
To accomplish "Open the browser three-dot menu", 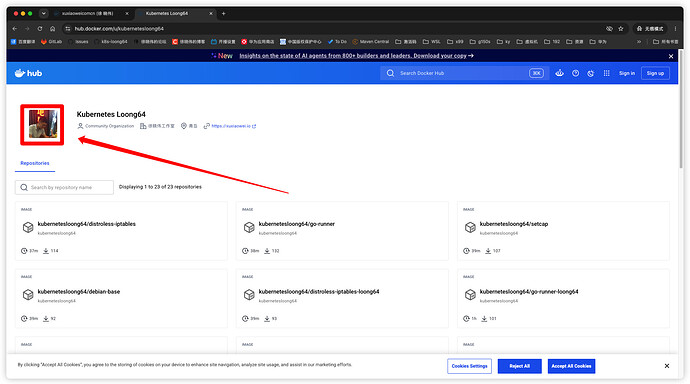I will pos(675,29).
